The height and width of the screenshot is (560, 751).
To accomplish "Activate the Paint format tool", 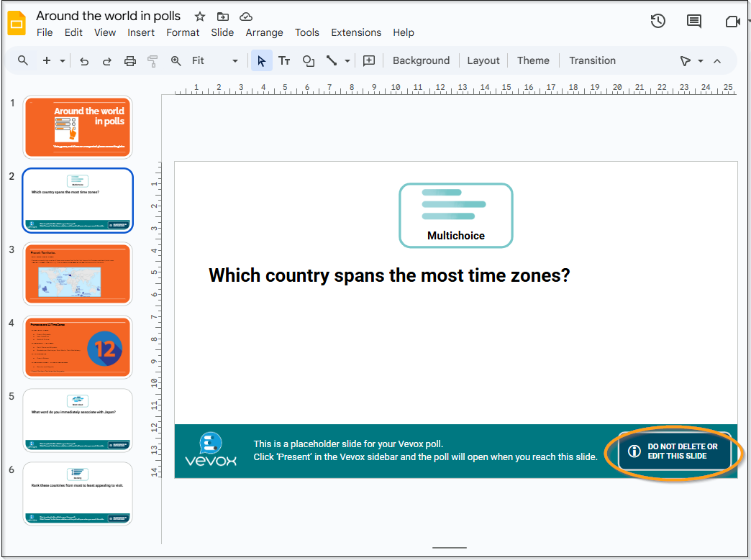I will pos(152,60).
